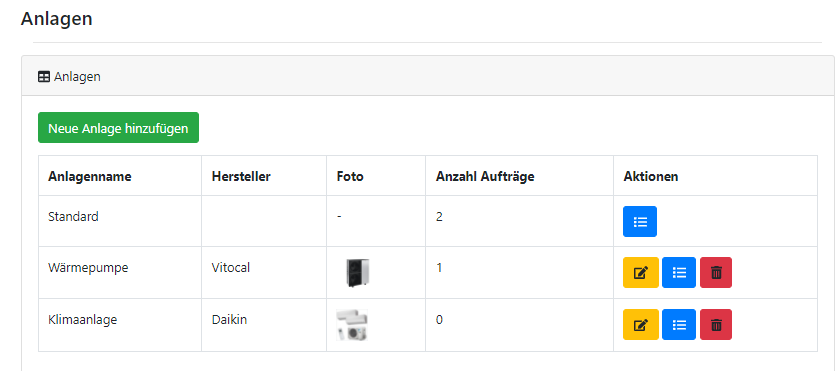Open order list for Standard system
The height and width of the screenshot is (371, 836).
(x=640, y=221)
